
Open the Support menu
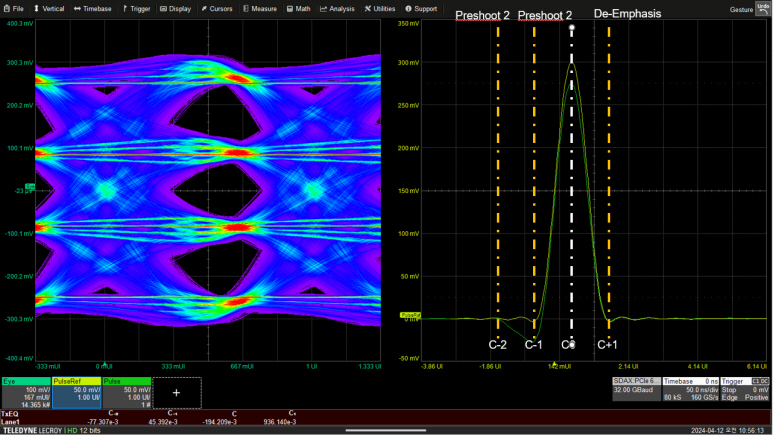421,8
